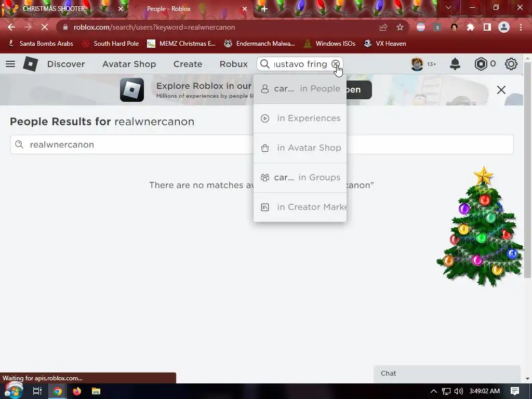Go to the Create page
This screenshot has height=399, width=532.
pyautogui.click(x=188, y=64)
